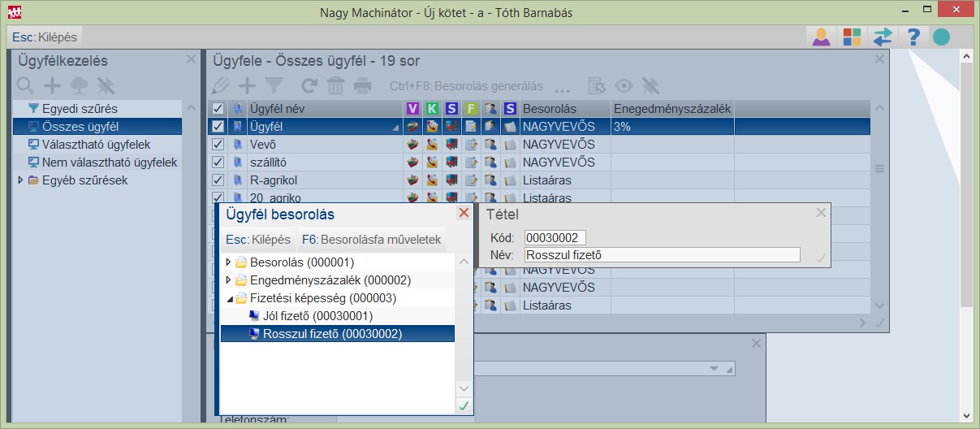The width and height of the screenshot is (980, 429).
Task: Click the Kód input field
Action: pos(555,237)
